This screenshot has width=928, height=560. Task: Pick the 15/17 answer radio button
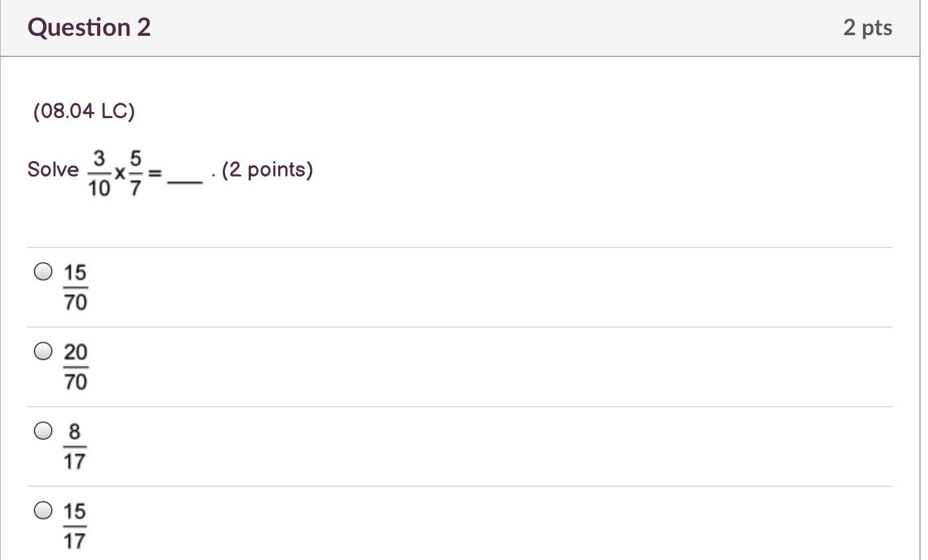point(43,510)
